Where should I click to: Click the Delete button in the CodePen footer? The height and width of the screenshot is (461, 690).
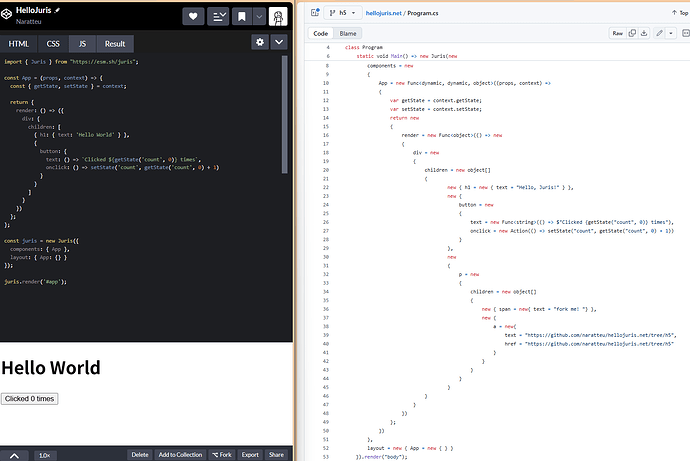click(140, 455)
